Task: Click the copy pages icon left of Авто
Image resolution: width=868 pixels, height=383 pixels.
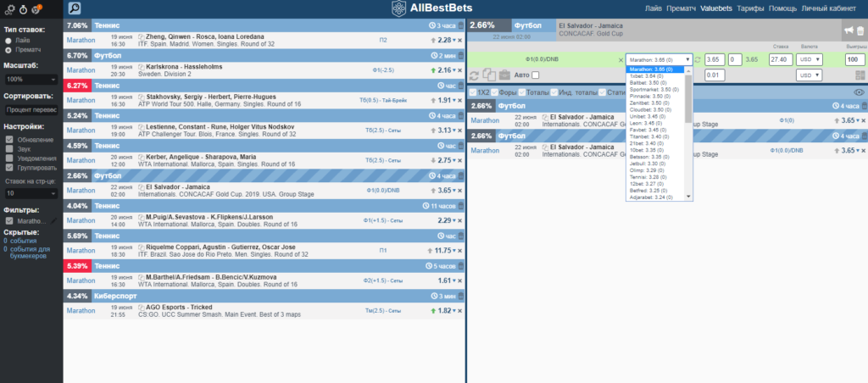Action: click(x=489, y=75)
